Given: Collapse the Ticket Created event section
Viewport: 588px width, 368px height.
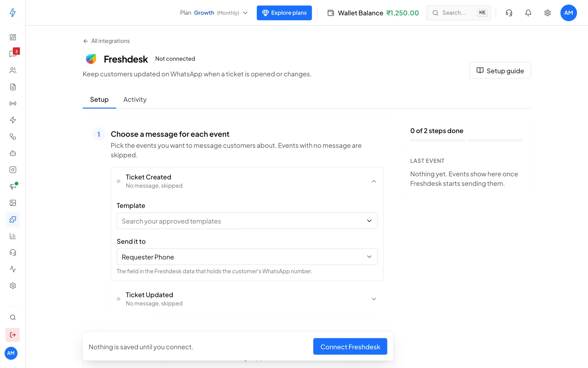Looking at the screenshot, I should point(247,181).
